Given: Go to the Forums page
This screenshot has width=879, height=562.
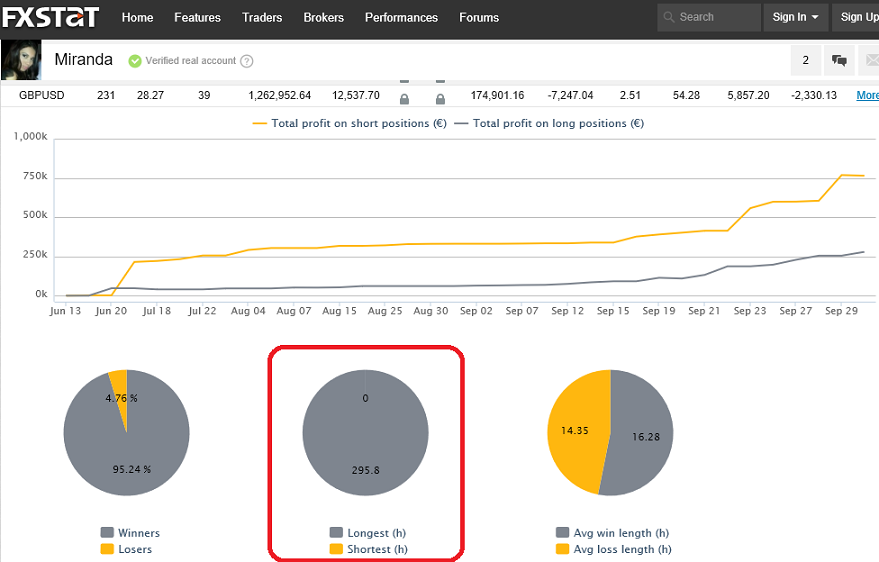Looking at the screenshot, I should [x=479, y=17].
